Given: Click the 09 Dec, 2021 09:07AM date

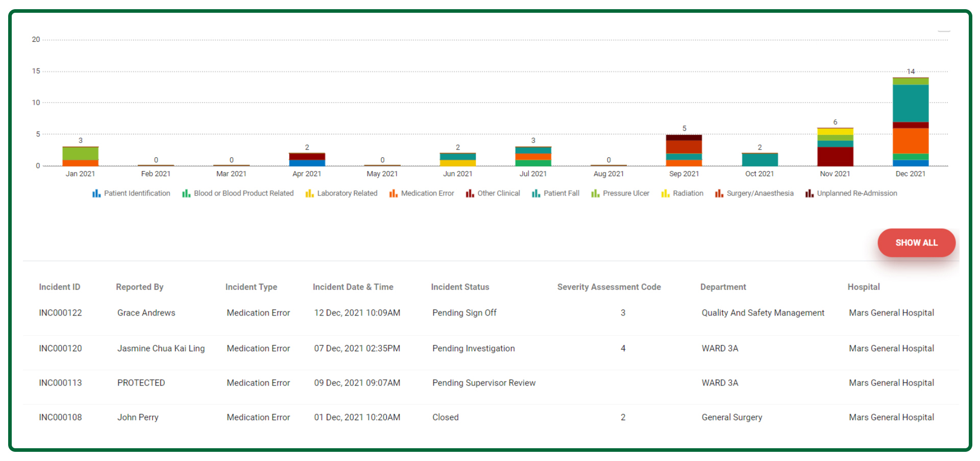Looking at the screenshot, I should tap(357, 383).
